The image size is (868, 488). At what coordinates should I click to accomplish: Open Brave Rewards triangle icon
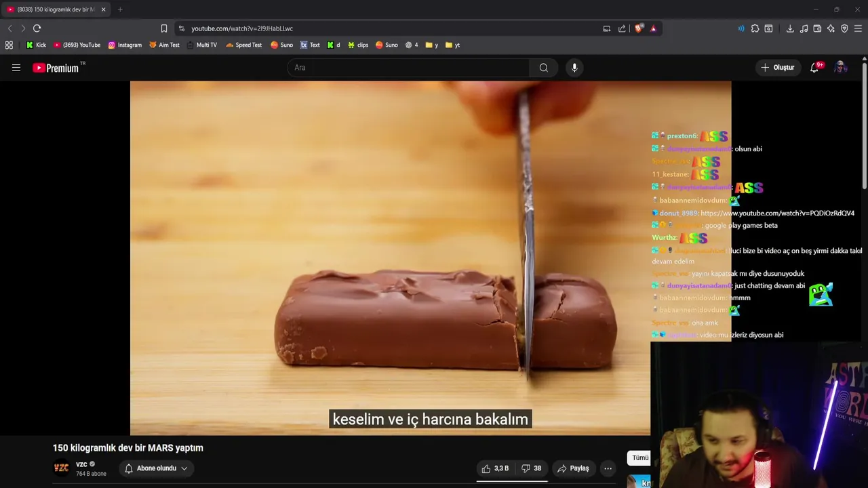coord(653,28)
